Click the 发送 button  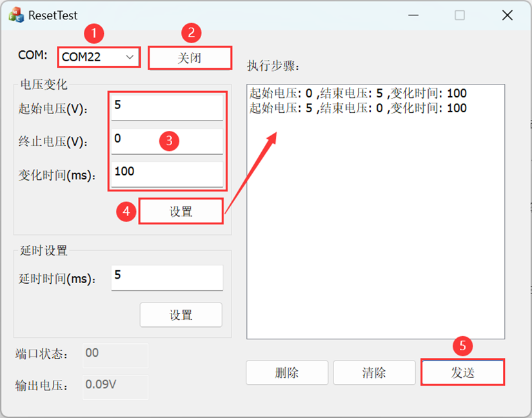coord(463,372)
